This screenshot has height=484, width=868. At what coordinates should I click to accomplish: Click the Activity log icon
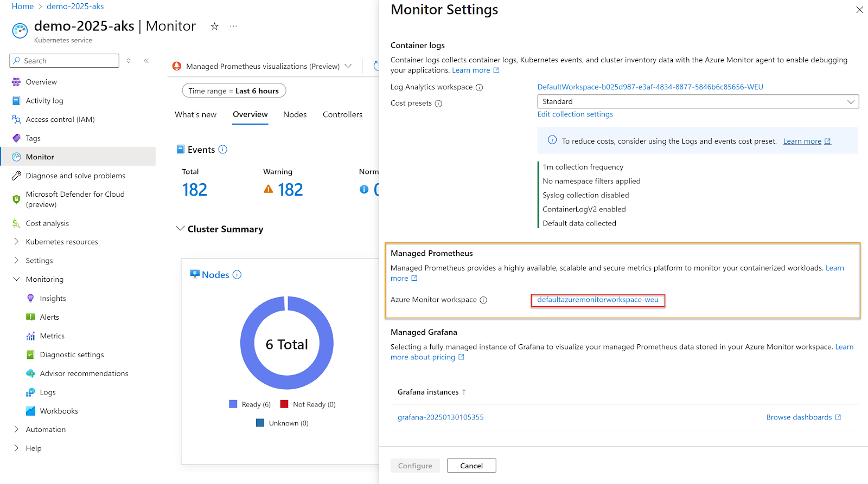(16, 101)
